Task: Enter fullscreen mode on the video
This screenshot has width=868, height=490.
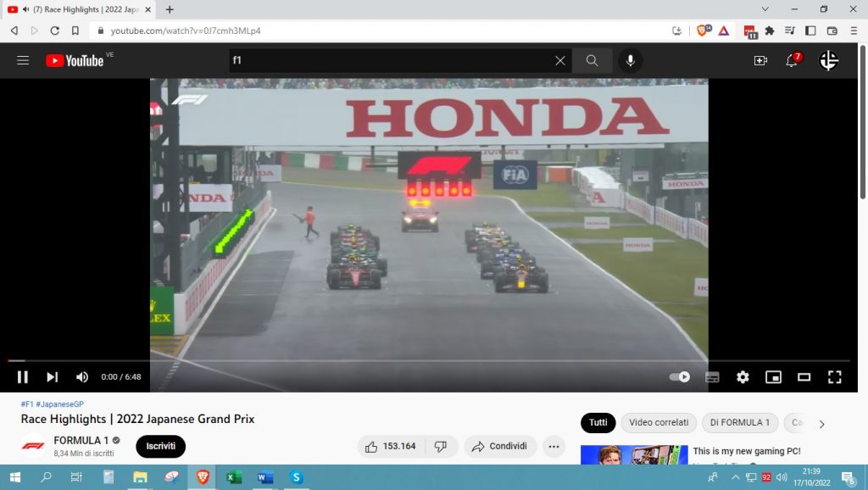Action: [835, 377]
